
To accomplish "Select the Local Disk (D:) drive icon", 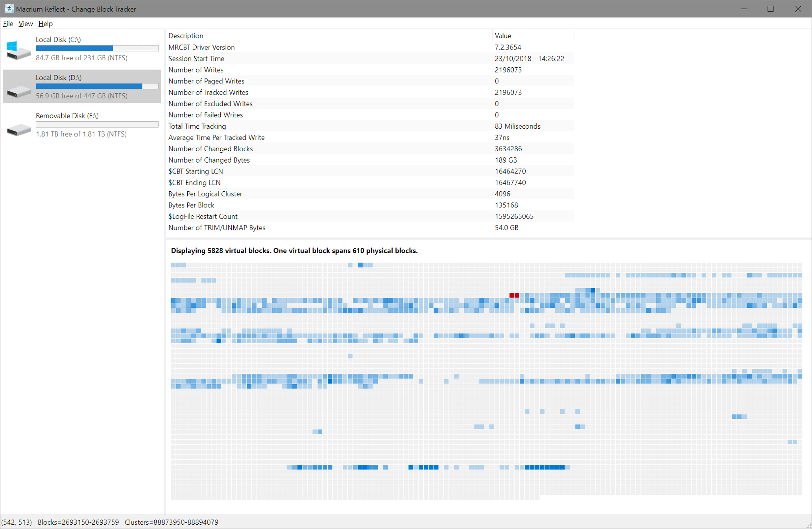I will point(18,90).
